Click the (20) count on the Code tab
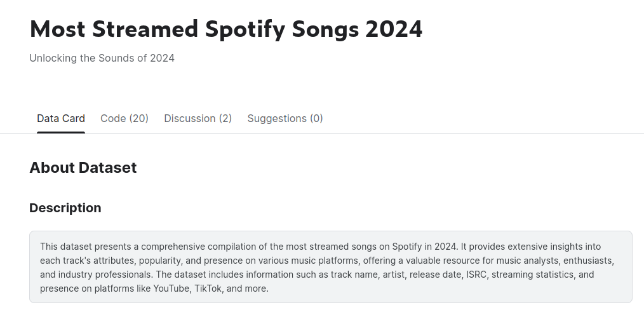Viewport: 644px width, 319px height. [x=138, y=118]
